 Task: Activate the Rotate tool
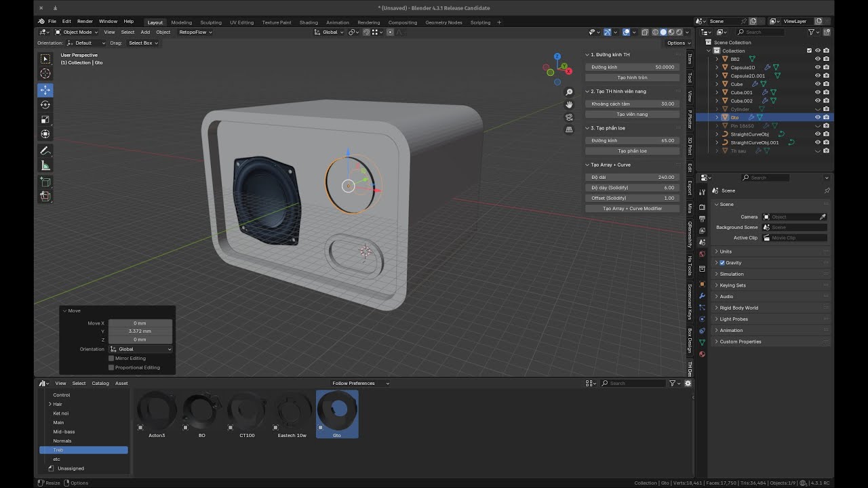[x=45, y=105]
